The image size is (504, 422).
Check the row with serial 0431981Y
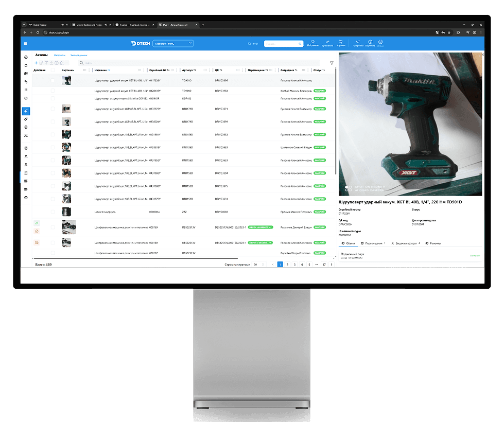click(53, 135)
